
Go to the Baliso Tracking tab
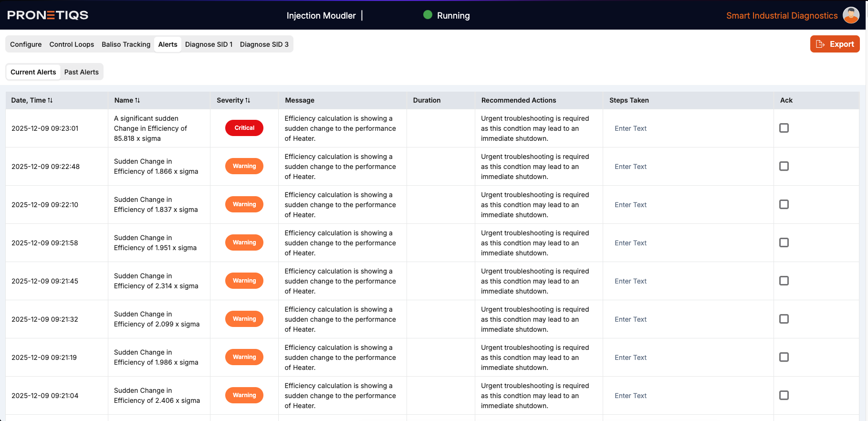[x=126, y=44]
